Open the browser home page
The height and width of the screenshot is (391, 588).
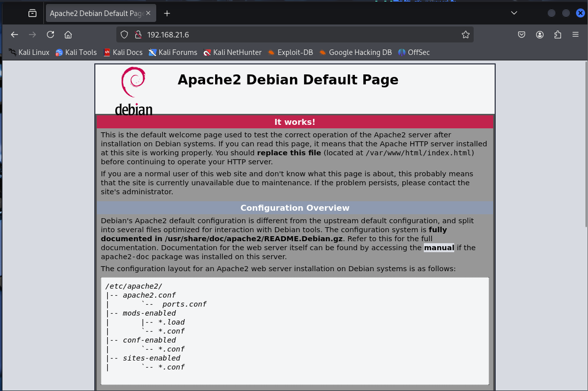point(68,34)
